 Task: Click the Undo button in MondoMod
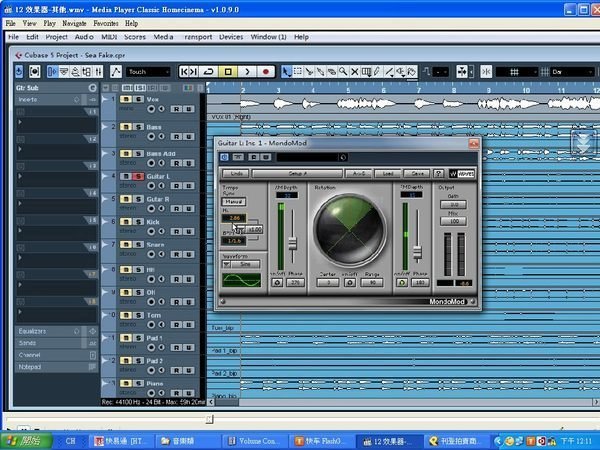(x=236, y=172)
